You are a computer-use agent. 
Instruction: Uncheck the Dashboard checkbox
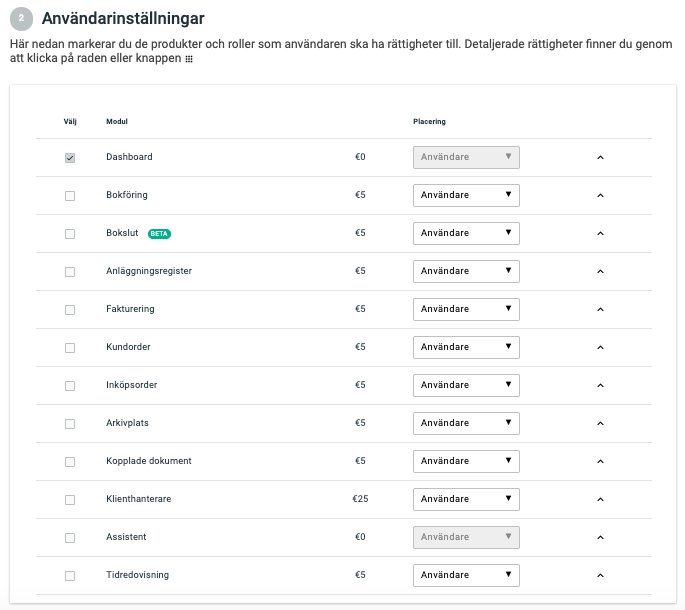coord(70,158)
